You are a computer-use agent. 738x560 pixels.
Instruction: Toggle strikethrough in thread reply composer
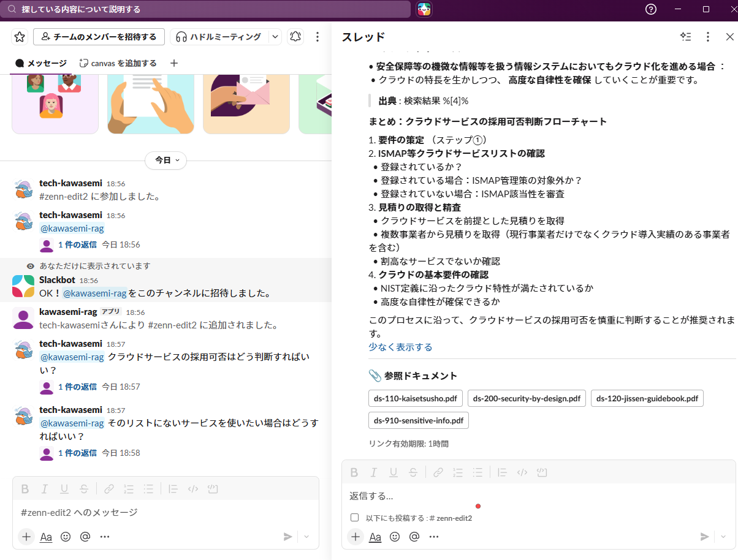click(x=413, y=472)
